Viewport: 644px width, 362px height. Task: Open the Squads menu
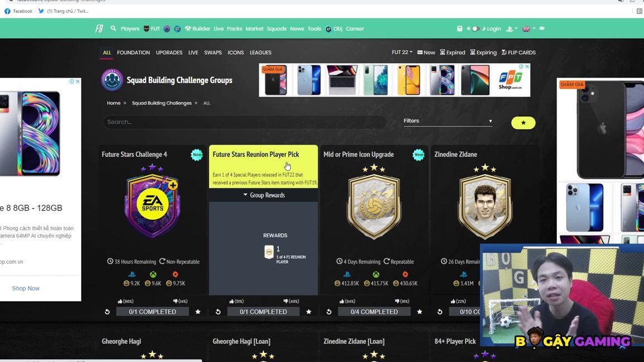pos(276,28)
